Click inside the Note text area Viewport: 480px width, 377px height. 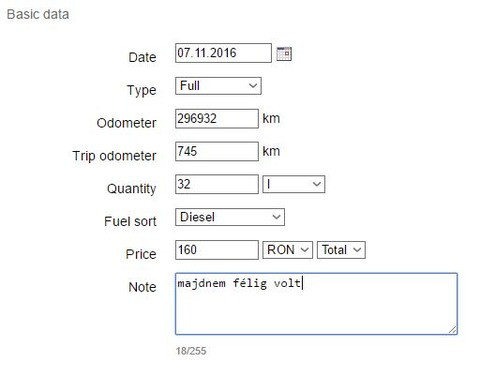click(316, 304)
